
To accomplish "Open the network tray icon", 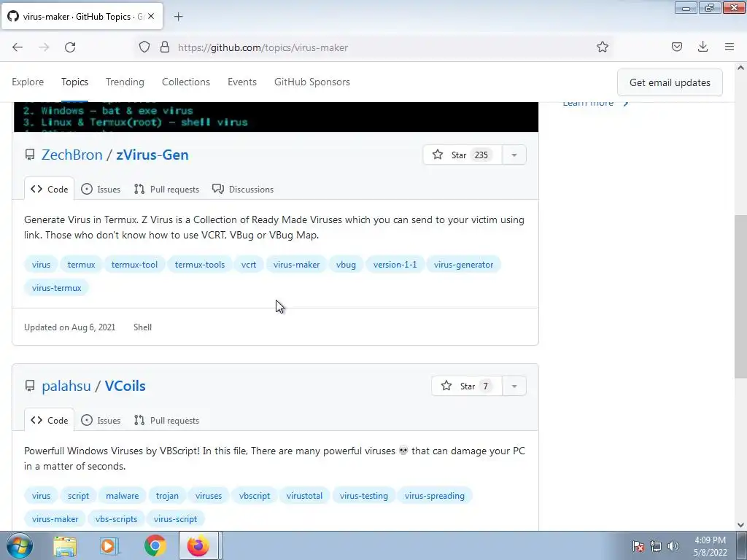I will coord(656,546).
